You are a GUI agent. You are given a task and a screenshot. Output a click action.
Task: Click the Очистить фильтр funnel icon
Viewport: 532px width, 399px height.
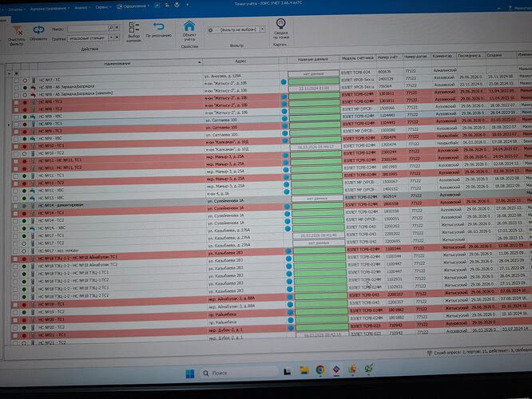click(x=18, y=32)
